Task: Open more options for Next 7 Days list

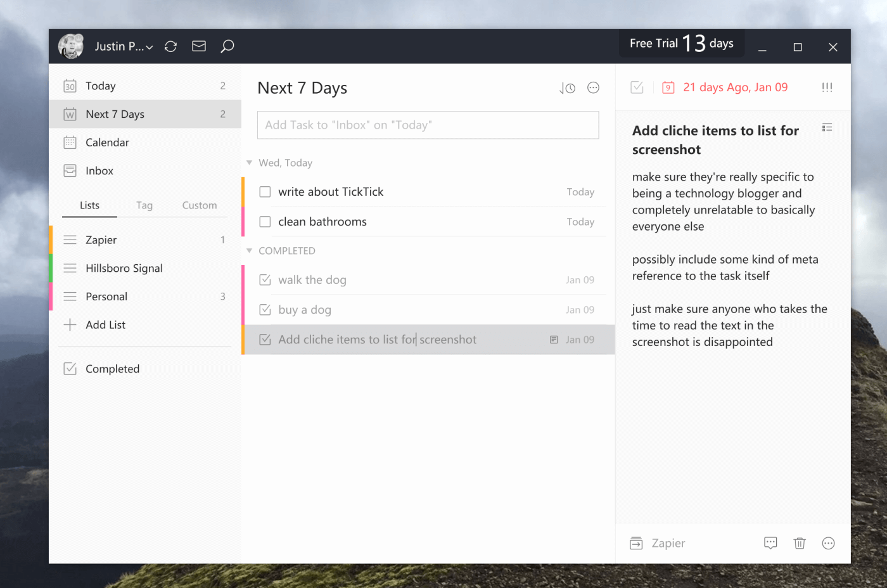Action: pos(593,87)
